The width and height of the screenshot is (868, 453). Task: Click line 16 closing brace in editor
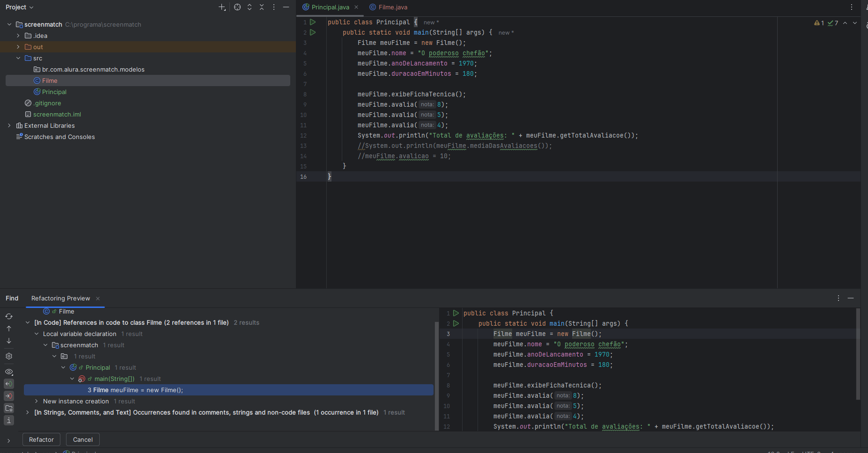tap(330, 176)
